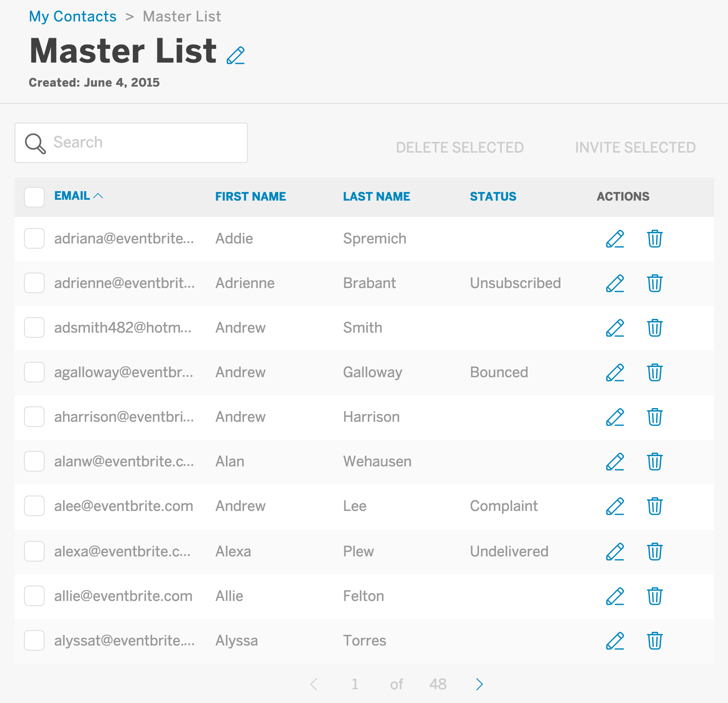This screenshot has height=703, width=728.
Task: Delete contact Adrienne Brabant
Action: [655, 283]
